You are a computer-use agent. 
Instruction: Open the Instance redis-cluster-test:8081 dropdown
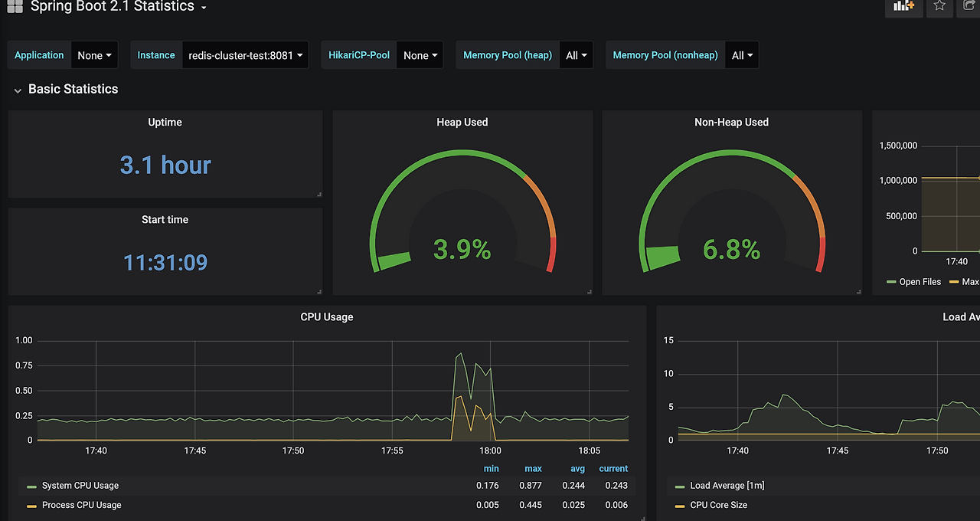[x=245, y=55]
